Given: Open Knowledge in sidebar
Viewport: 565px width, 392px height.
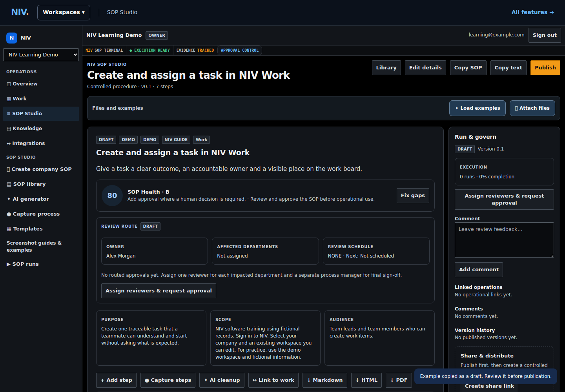Looking at the screenshot, I should [41, 129].
